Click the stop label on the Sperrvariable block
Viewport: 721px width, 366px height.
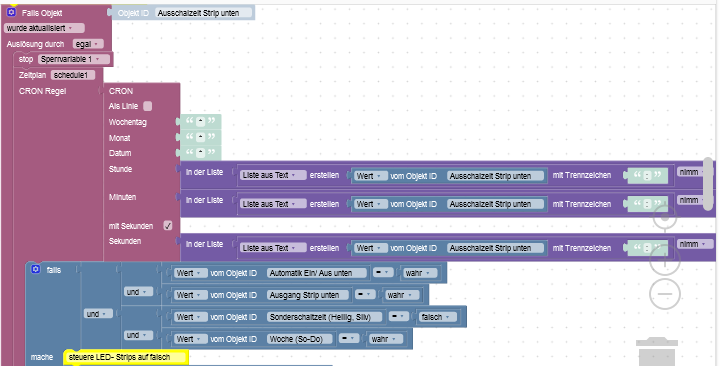(26, 59)
